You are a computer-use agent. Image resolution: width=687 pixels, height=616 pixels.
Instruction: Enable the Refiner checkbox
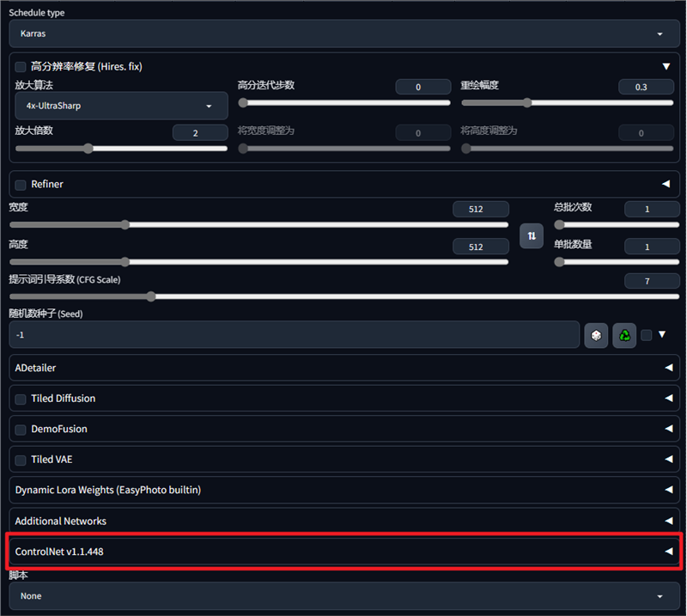21,184
